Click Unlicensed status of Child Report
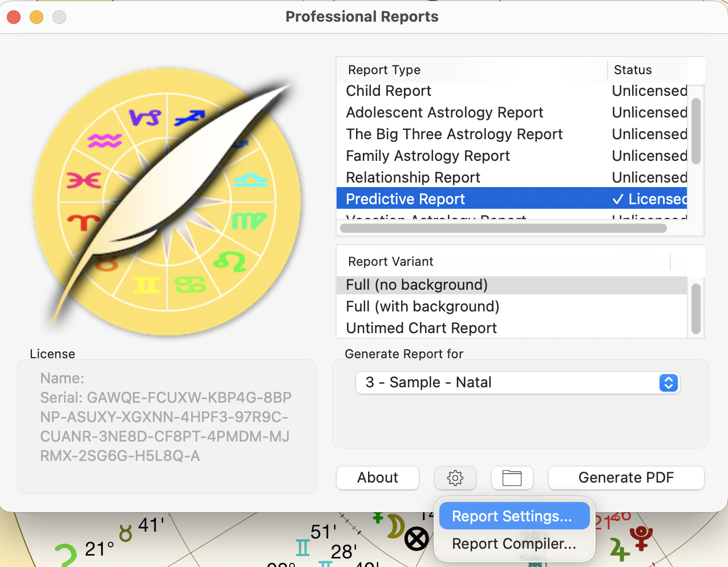 (649, 91)
